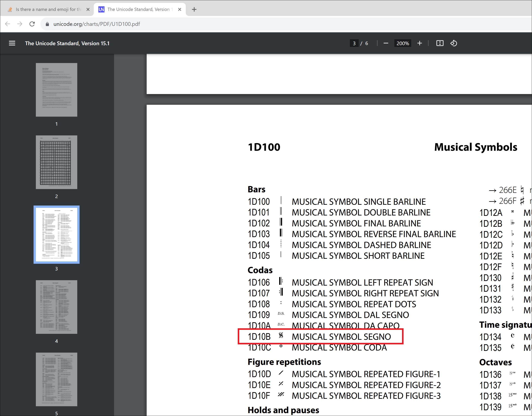
Task: Close the Unicode Standard tab
Action: (180, 10)
